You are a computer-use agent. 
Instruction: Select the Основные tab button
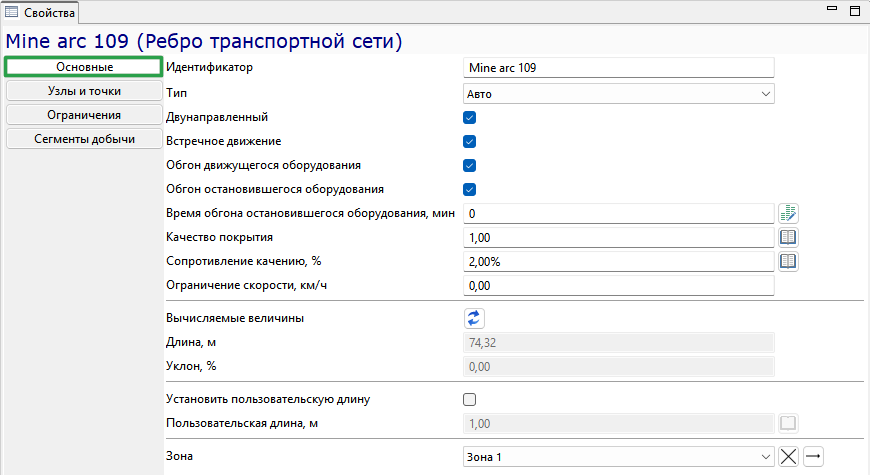(x=84, y=67)
